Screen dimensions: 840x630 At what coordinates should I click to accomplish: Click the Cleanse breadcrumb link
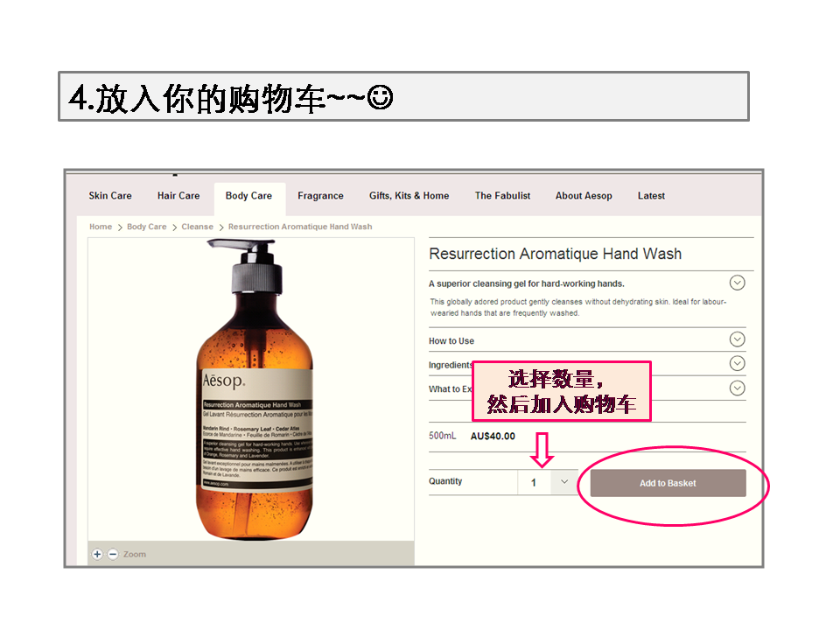(x=197, y=227)
